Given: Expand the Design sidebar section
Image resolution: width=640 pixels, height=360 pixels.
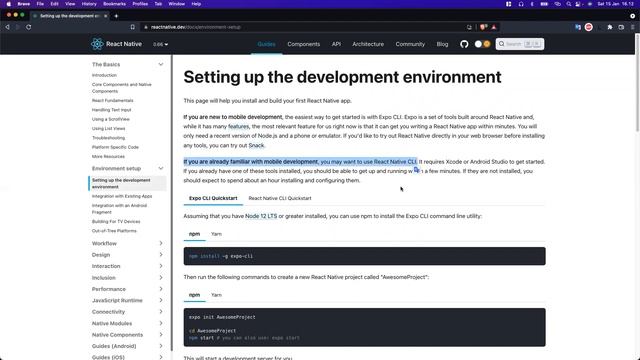Looking at the screenshot, I should (161, 255).
